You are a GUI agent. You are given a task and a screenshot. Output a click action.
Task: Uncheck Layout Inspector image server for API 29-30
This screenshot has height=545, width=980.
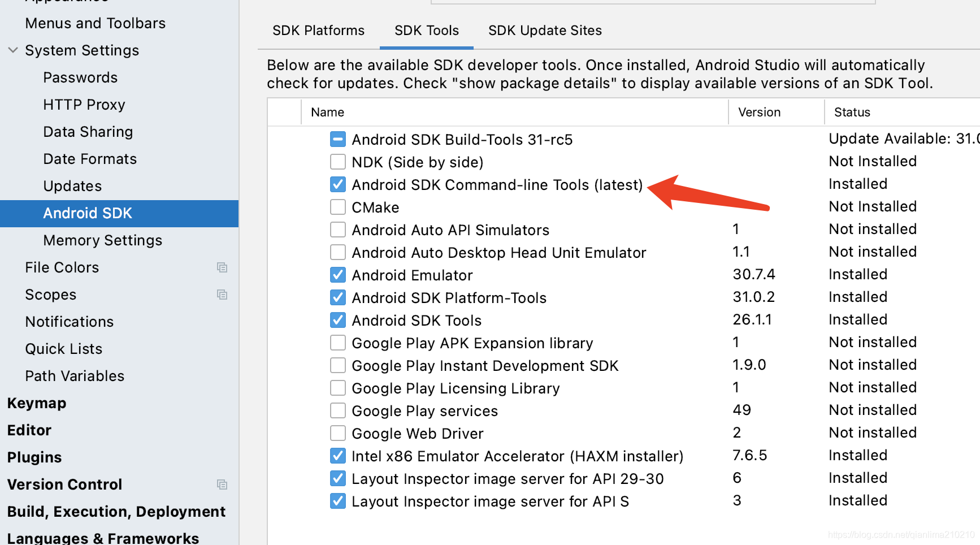click(x=338, y=478)
